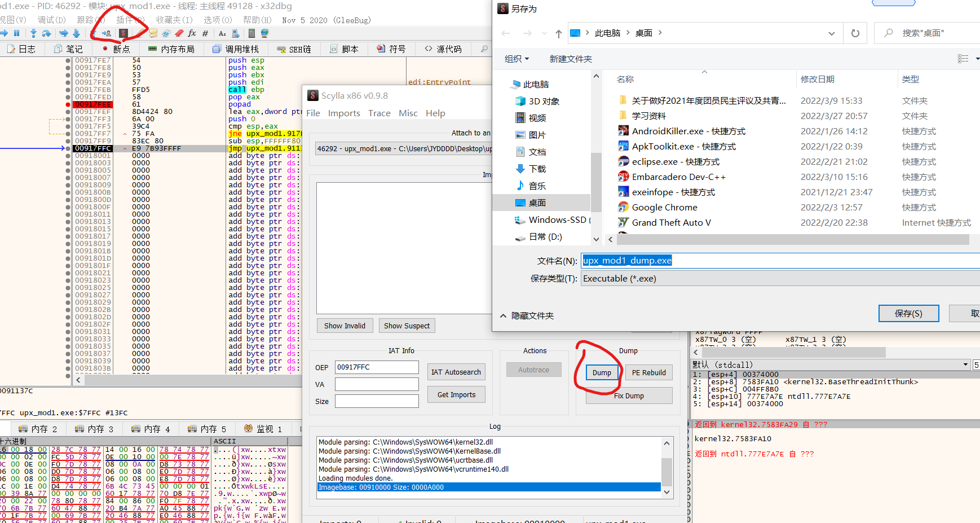This screenshot has height=523, width=980.
Task: Click the back arrow in save dialog
Action: [506, 33]
